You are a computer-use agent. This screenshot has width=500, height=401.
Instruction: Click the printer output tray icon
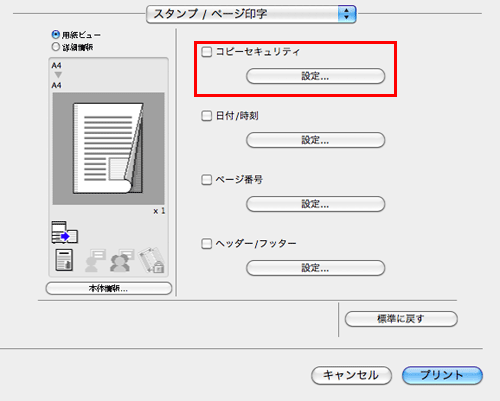65,232
